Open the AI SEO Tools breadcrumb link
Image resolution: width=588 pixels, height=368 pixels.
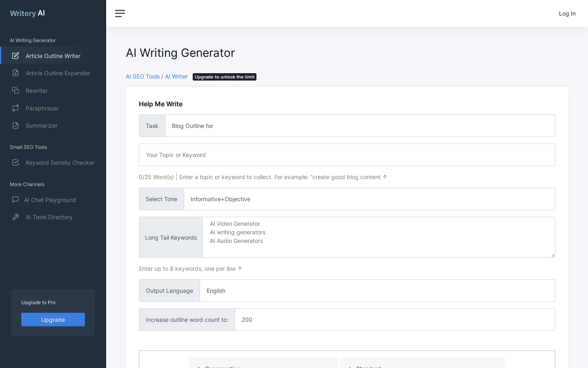pyautogui.click(x=143, y=76)
